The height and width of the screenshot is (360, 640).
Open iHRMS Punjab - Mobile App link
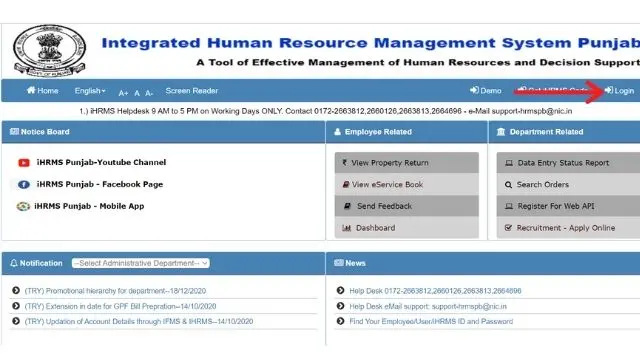tap(89, 206)
